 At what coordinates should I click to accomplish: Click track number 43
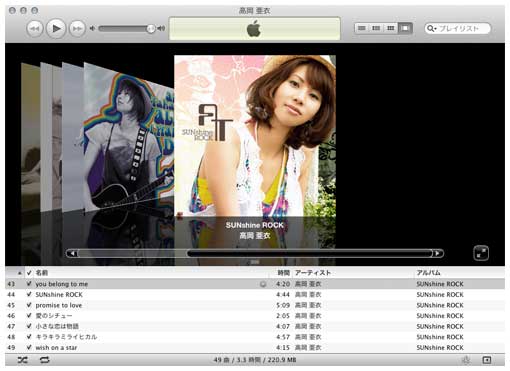click(x=11, y=284)
